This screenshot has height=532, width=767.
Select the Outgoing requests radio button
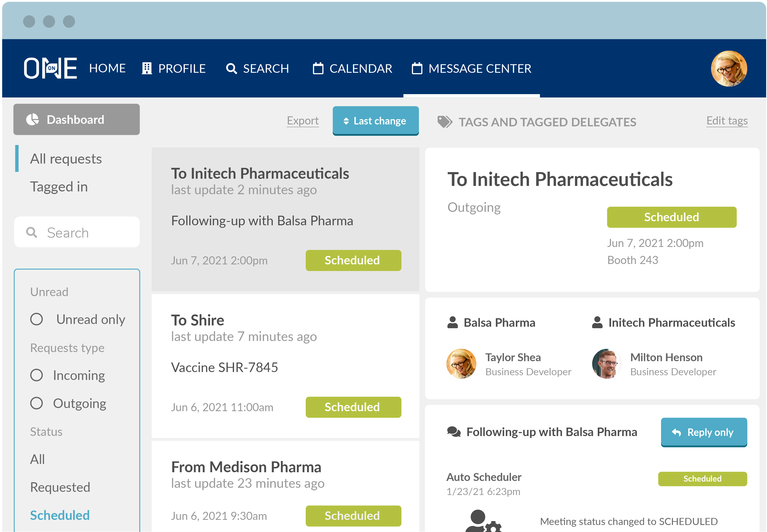37,403
